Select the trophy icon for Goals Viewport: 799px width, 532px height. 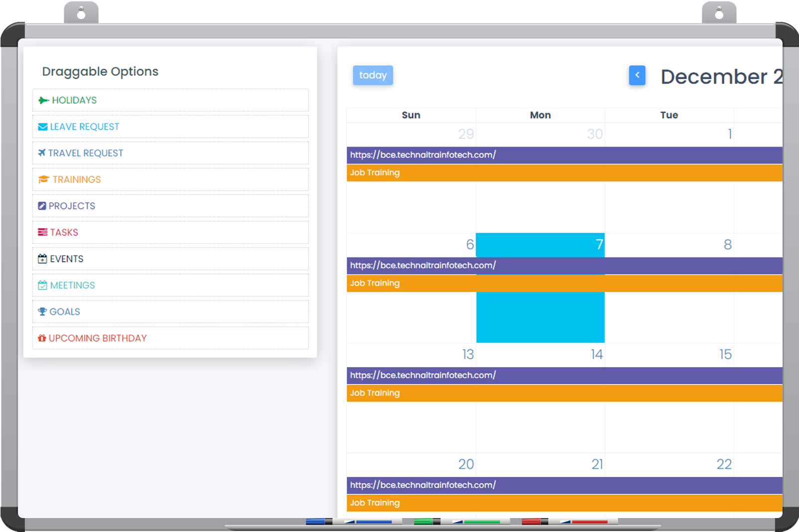42,311
